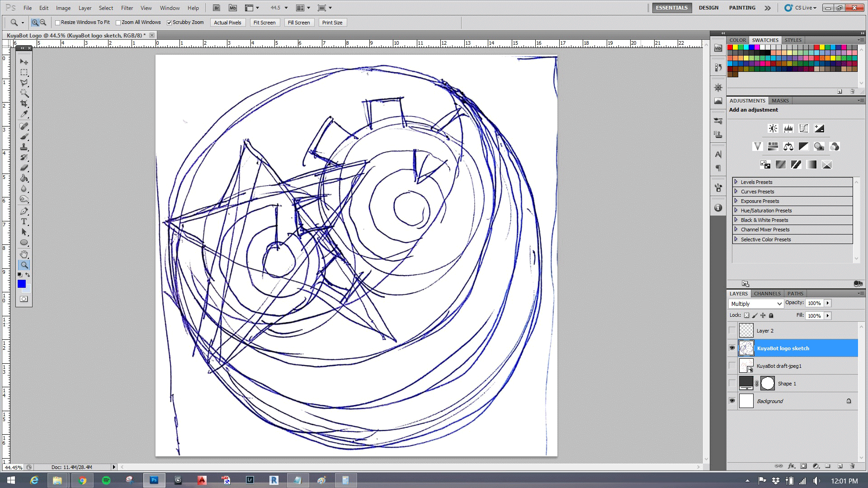The width and height of the screenshot is (868, 488).
Task: Toggle visibility of KuyaBot draft-jpeg1 layer
Action: tap(731, 366)
